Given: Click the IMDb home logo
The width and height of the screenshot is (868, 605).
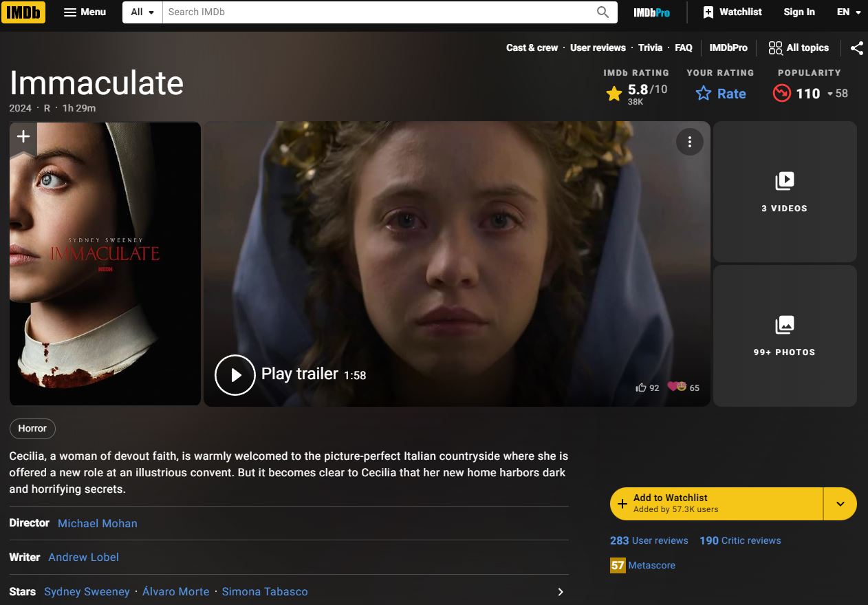Looking at the screenshot, I should 23,12.
